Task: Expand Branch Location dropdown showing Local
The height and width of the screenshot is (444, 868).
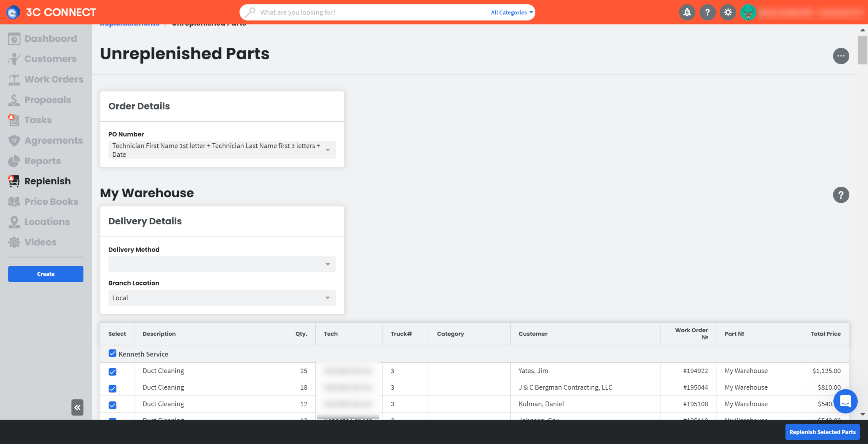Action: pos(222,298)
